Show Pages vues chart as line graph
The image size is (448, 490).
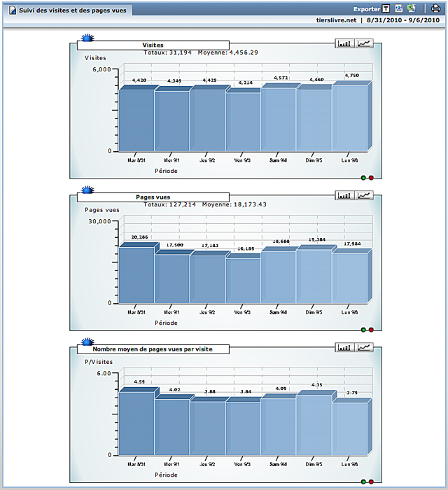click(365, 195)
